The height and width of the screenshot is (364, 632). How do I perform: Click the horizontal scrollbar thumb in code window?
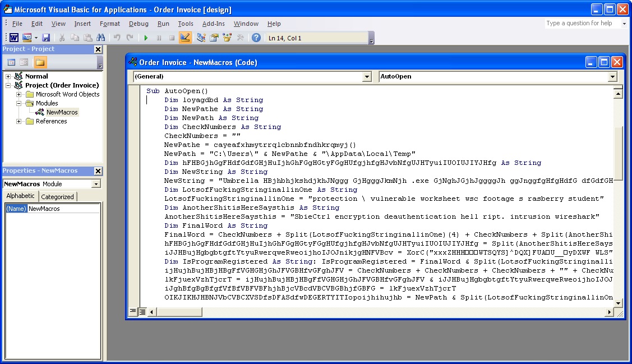(179, 312)
